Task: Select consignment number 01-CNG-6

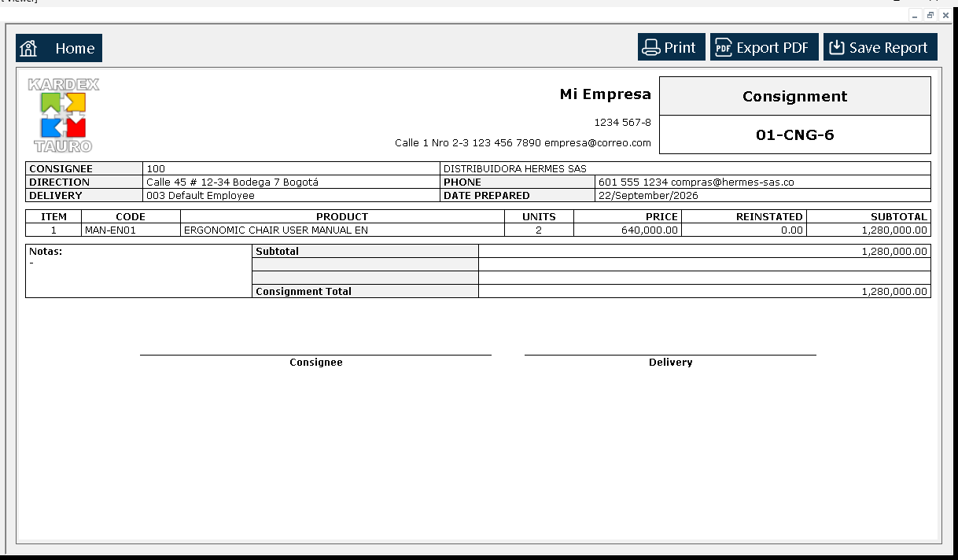Action: tap(794, 134)
